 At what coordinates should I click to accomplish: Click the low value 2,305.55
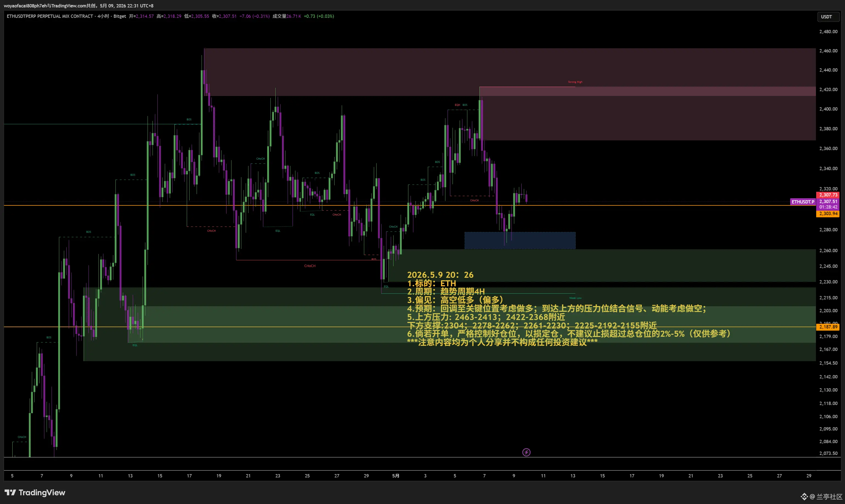click(200, 16)
